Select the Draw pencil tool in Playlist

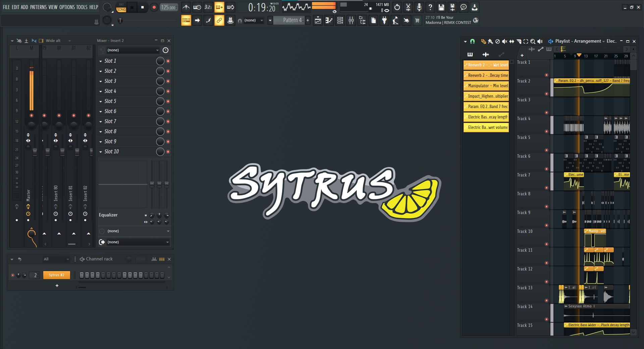(x=483, y=41)
